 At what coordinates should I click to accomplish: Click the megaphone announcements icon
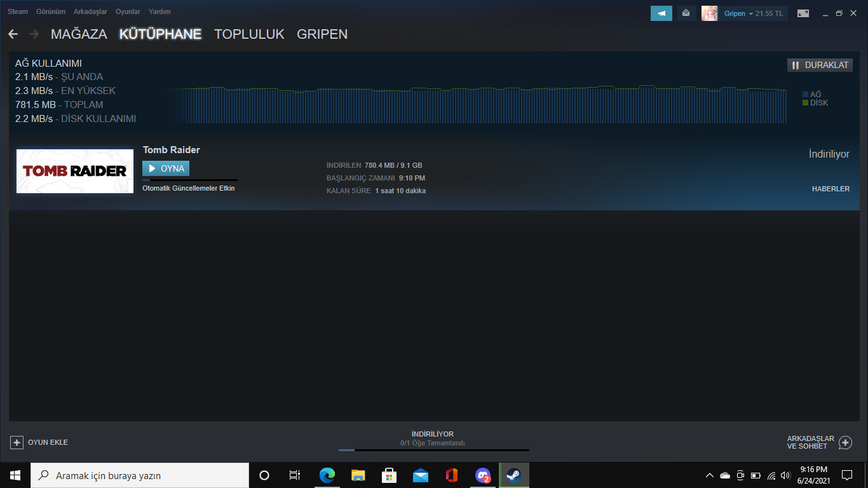661,13
